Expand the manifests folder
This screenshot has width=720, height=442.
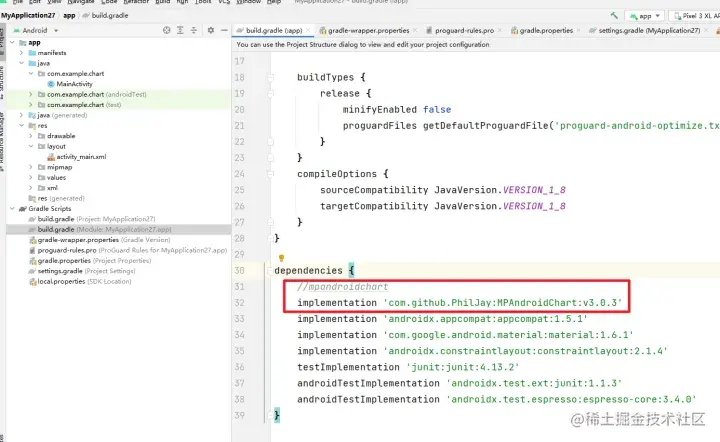(21, 53)
